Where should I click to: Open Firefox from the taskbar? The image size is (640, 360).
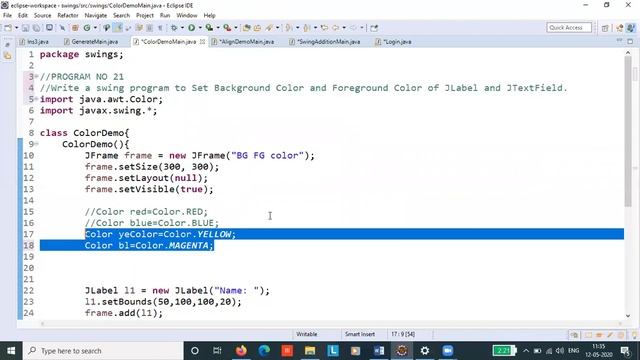[x=241, y=351]
